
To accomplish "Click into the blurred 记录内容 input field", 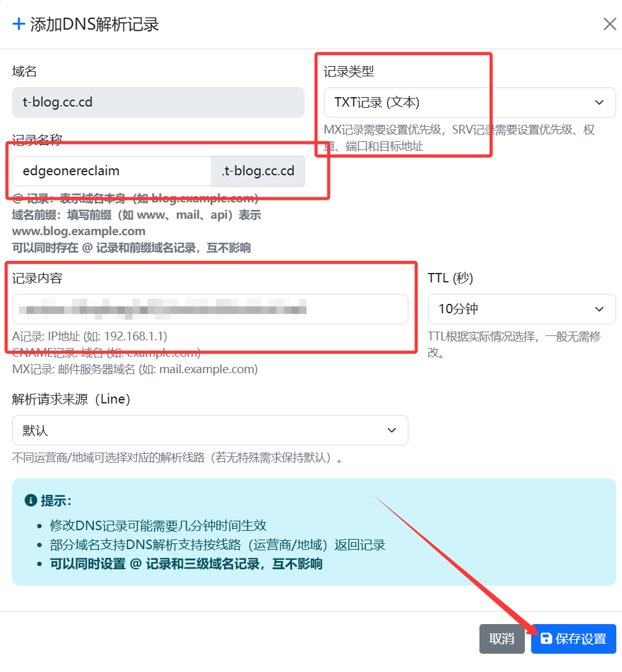I will [x=210, y=309].
